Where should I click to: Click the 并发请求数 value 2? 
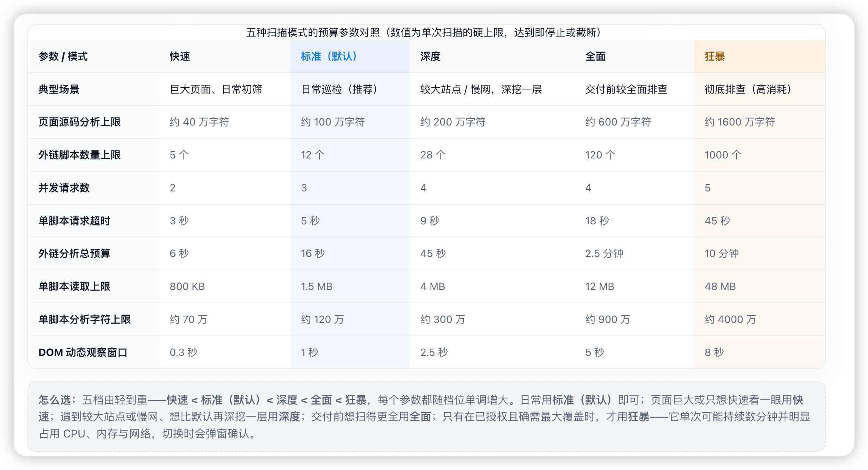pos(172,188)
